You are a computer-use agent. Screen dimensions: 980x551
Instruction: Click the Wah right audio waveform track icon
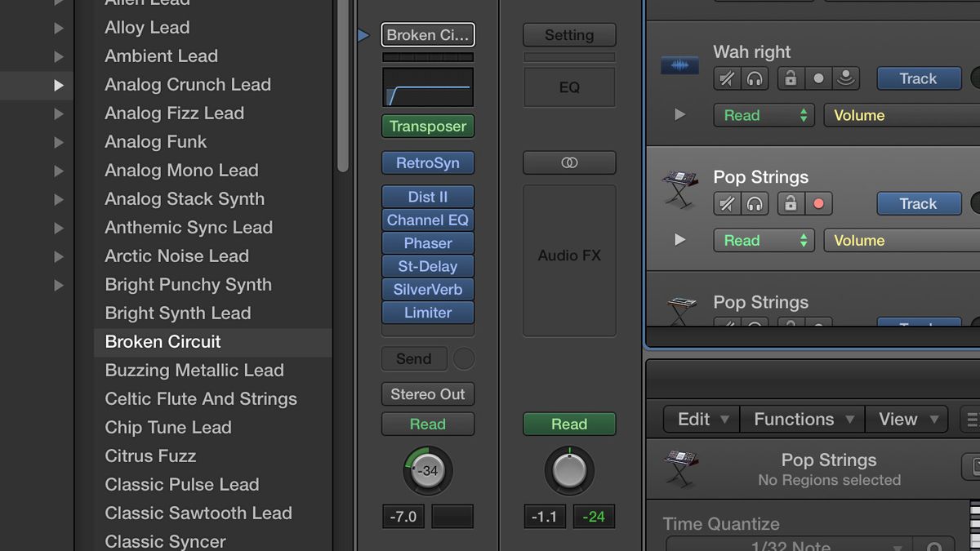point(679,65)
